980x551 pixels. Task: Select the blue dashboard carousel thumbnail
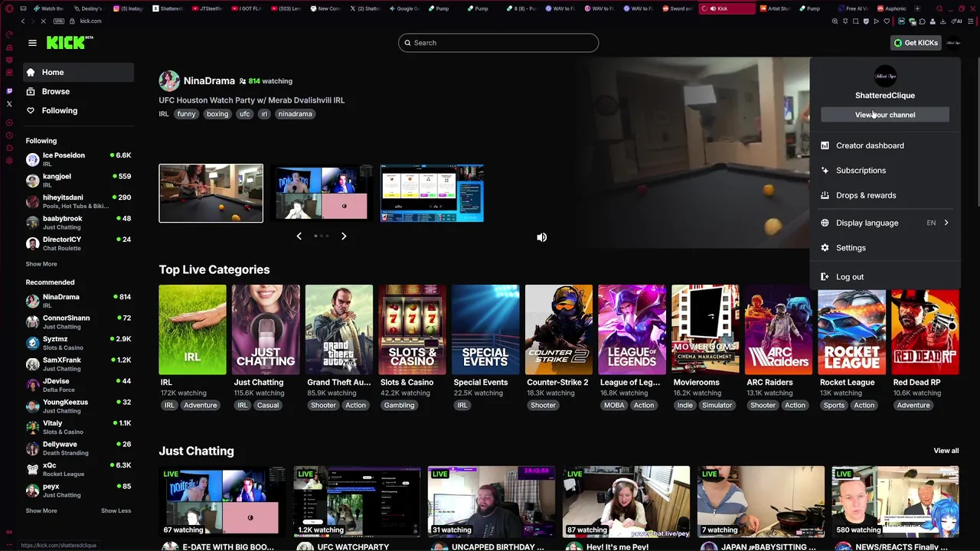(432, 193)
